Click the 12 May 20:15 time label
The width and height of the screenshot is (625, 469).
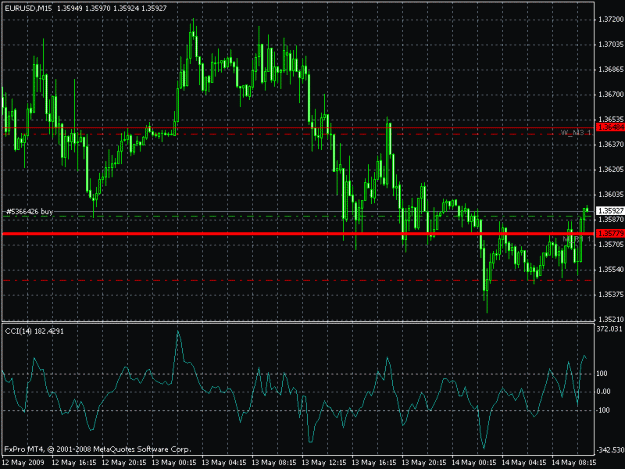coord(124,463)
